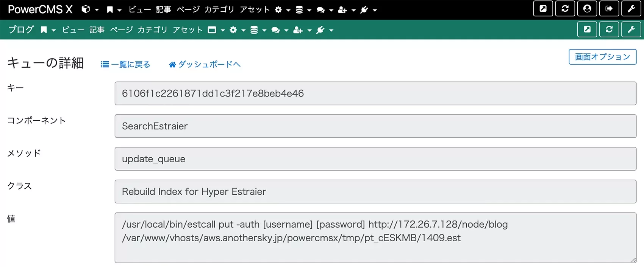Click the 値 textarea resize handle
644x267 pixels.
(x=633, y=260)
